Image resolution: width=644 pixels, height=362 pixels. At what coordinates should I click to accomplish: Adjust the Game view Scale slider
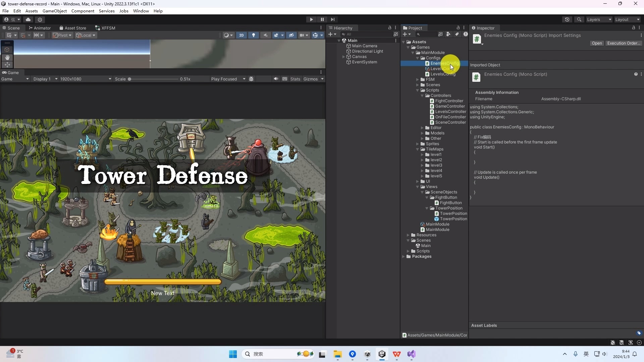[130, 79]
